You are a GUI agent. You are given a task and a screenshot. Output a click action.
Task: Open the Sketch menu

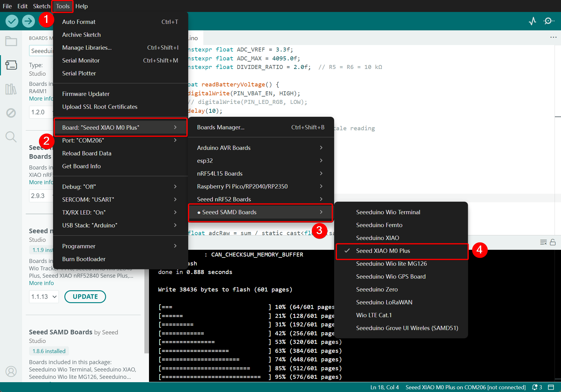pyautogui.click(x=42, y=6)
